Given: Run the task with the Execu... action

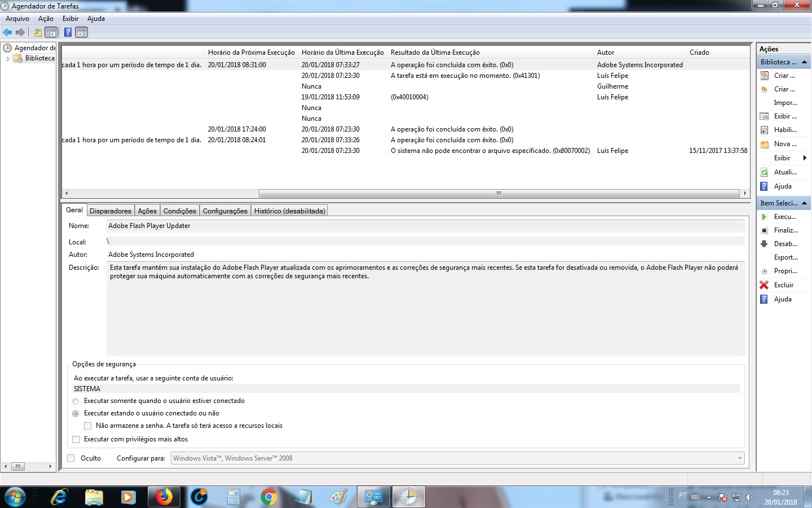Looking at the screenshot, I should 784,217.
